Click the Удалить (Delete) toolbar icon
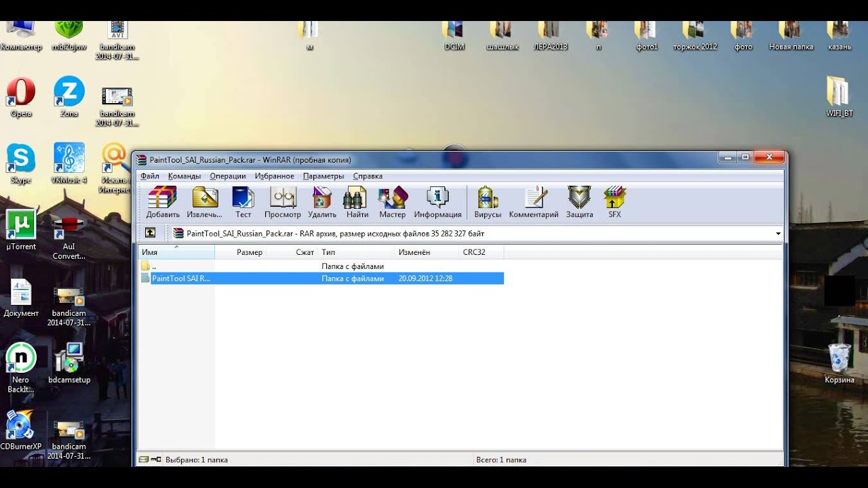This screenshot has width=868, height=488. tap(322, 202)
